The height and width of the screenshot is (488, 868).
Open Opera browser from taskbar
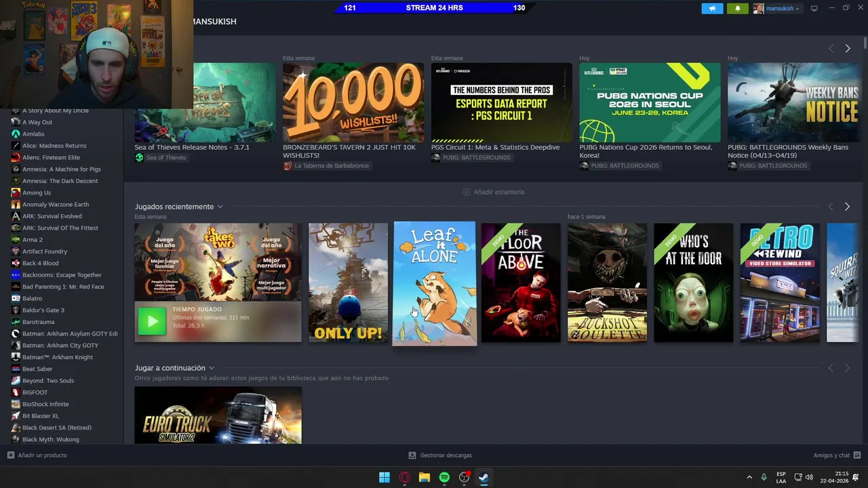(x=405, y=477)
